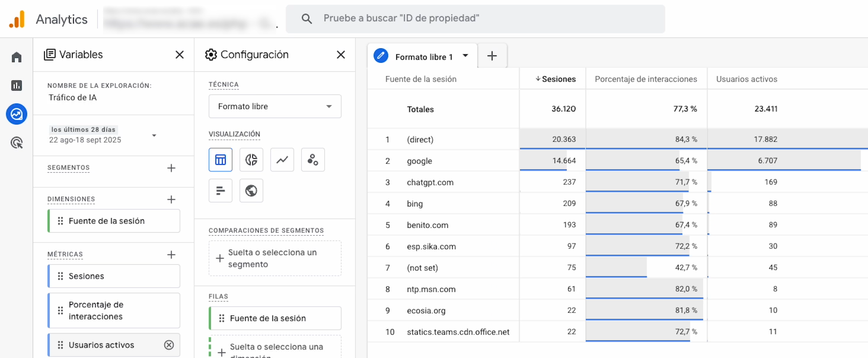Select the scatter plot visualization

[x=313, y=160]
